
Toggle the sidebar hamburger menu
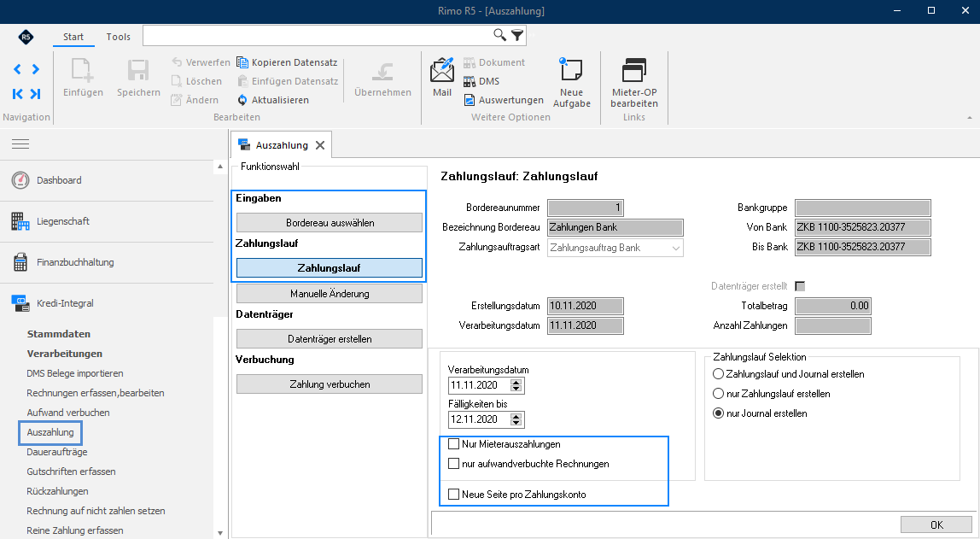pos(20,144)
